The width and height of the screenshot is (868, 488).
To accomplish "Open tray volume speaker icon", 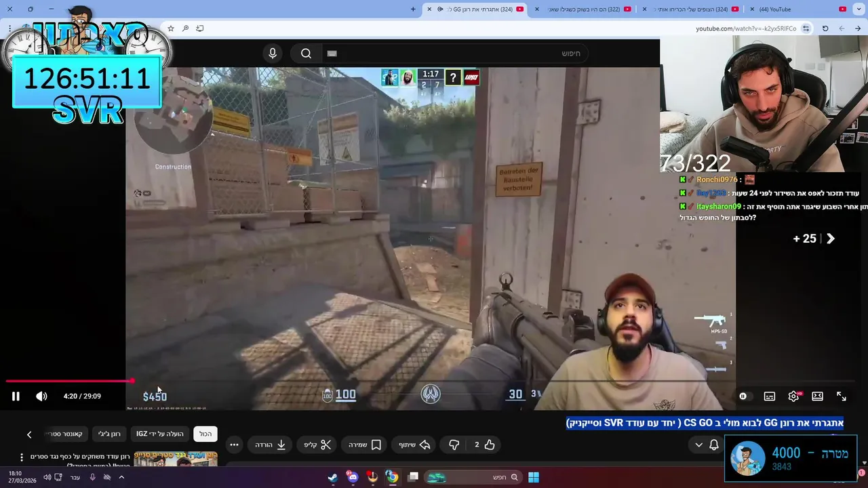I will 47,477.
